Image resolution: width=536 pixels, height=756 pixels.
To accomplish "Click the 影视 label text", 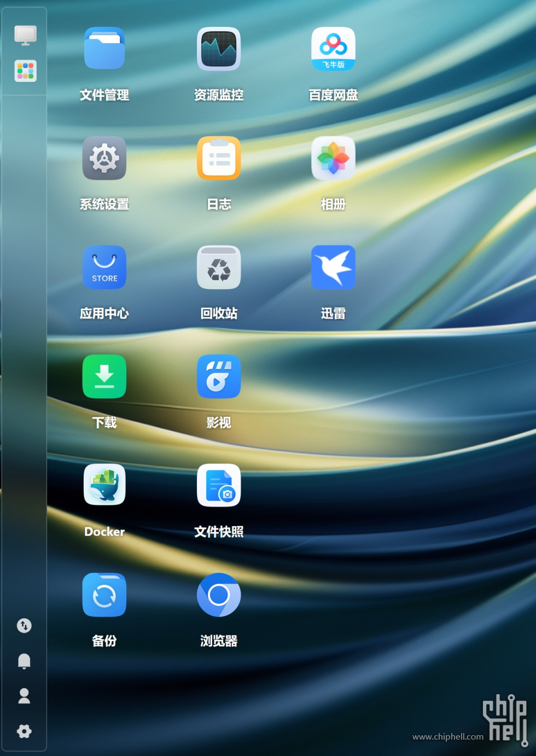I will click(219, 422).
